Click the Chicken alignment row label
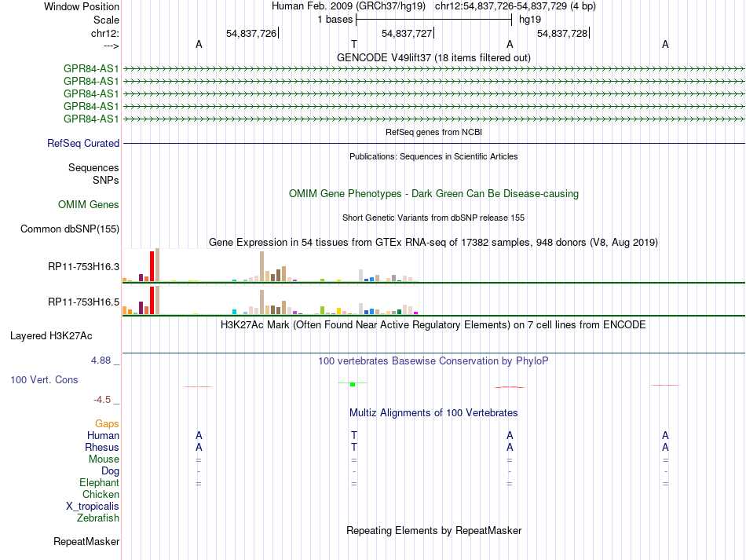The image size is (746, 560). coord(101,494)
